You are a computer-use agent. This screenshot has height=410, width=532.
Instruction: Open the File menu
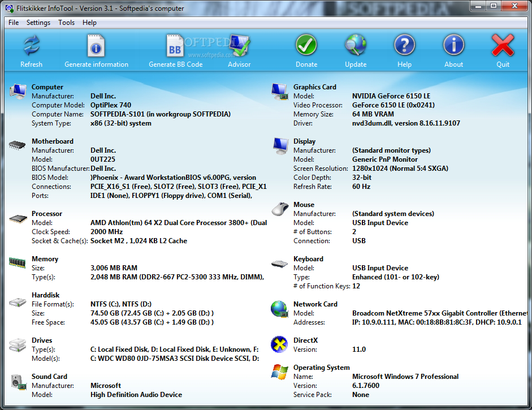(14, 23)
